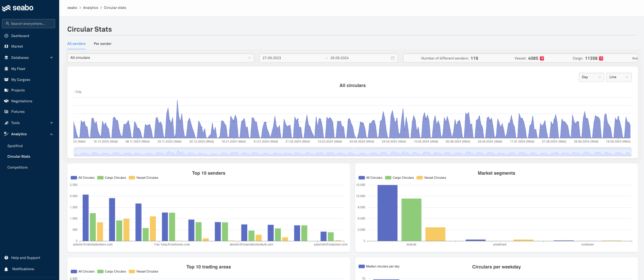Click the Analytics breadcrumb link
Viewport: 644px width, 280px height.
[90, 8]
